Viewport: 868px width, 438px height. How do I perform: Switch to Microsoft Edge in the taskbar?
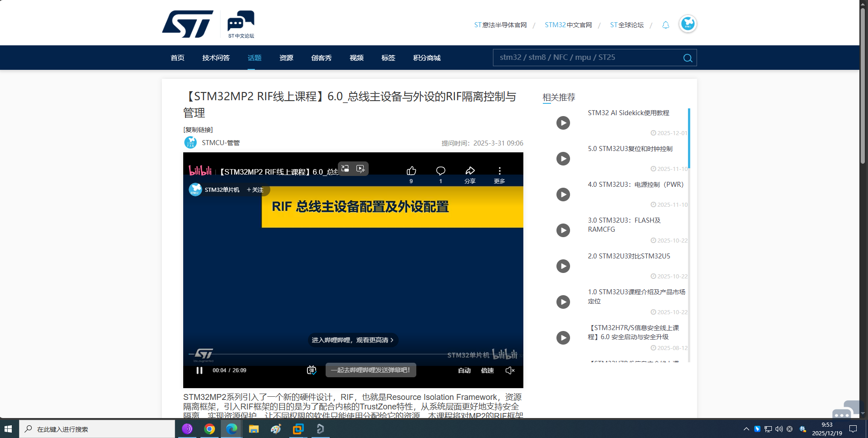tap(232, 429)
